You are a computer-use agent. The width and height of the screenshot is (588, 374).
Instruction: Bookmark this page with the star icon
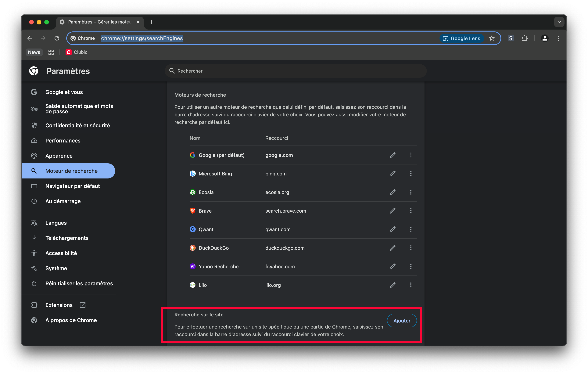point(492,38)
